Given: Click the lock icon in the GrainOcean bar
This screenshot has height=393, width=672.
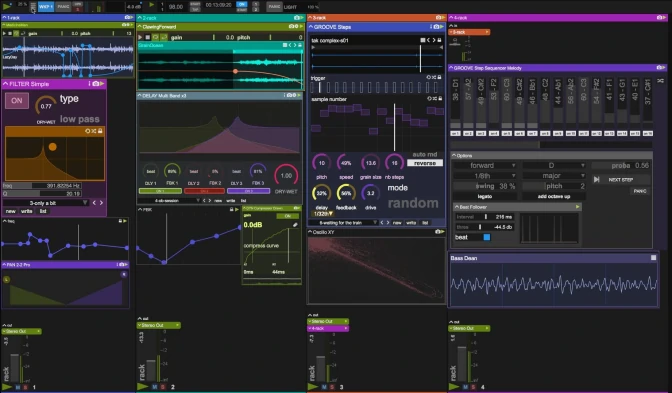Looking at the screenshot, I should pos(300,45).
